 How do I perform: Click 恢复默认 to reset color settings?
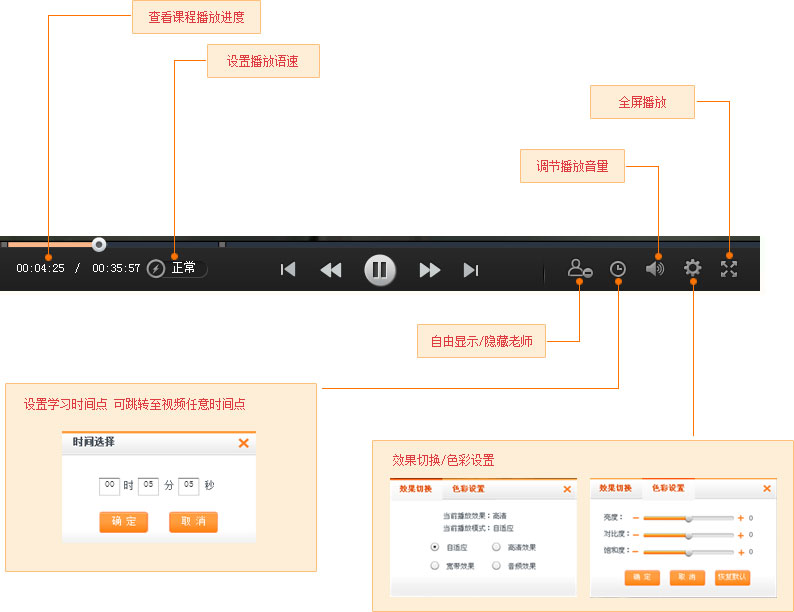732,578
